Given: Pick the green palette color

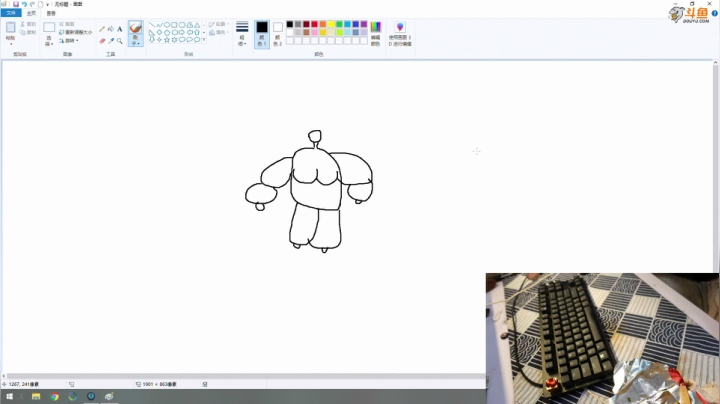Looking at the screenshot, I should (339, 24).
